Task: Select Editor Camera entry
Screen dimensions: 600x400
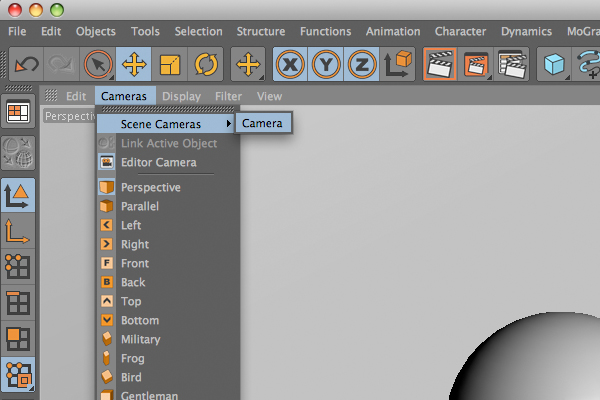Action: point(166,162)
